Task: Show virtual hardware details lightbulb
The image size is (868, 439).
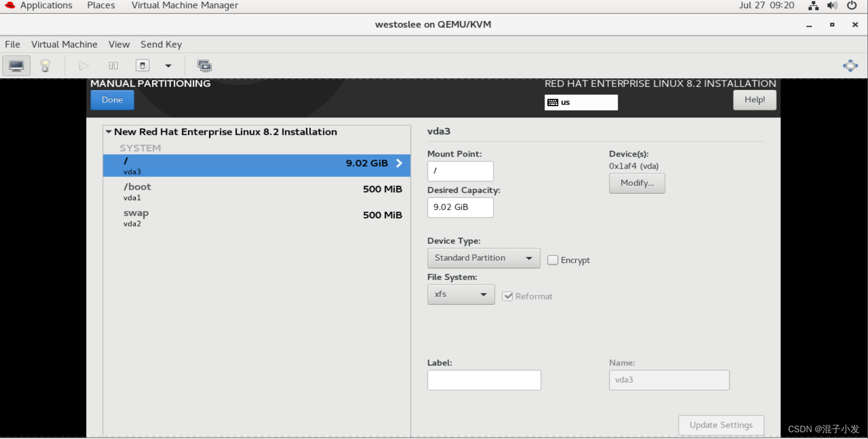Action: 45,66
